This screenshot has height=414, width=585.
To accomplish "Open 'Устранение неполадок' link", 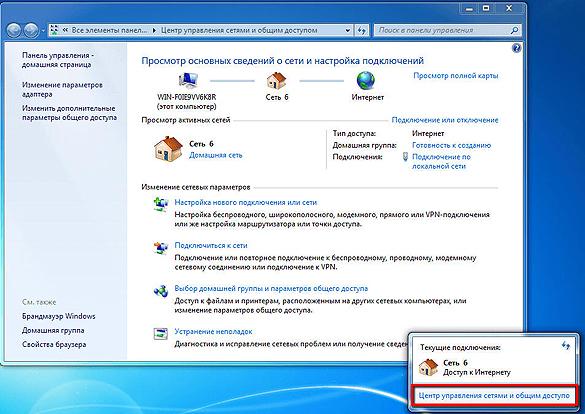I will (213, 332).
